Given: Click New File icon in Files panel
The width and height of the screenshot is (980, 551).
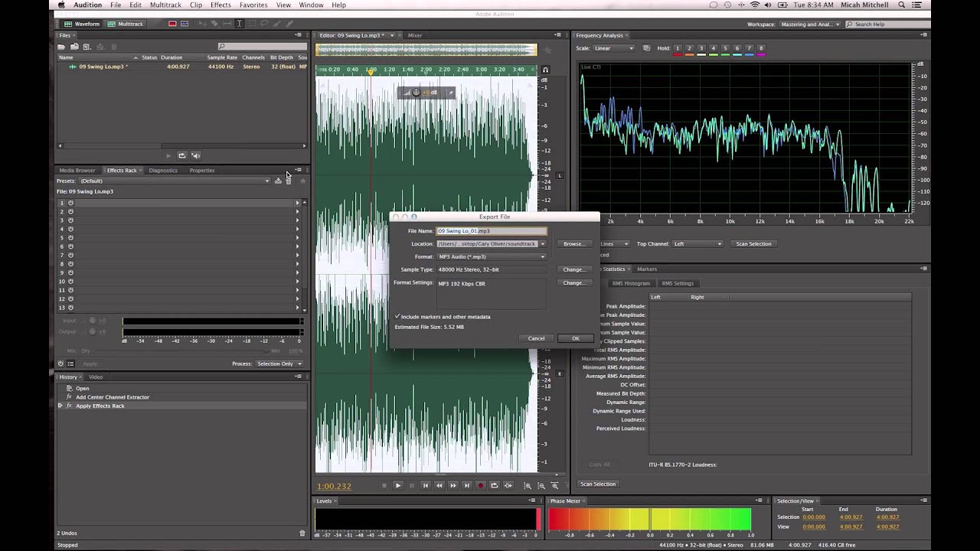Looking at the screenshot, I should click(x=87, y=47).
